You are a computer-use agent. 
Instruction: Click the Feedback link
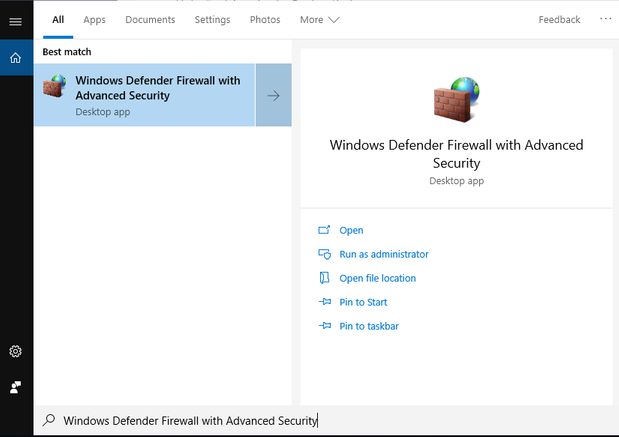(x=559, y=20)
